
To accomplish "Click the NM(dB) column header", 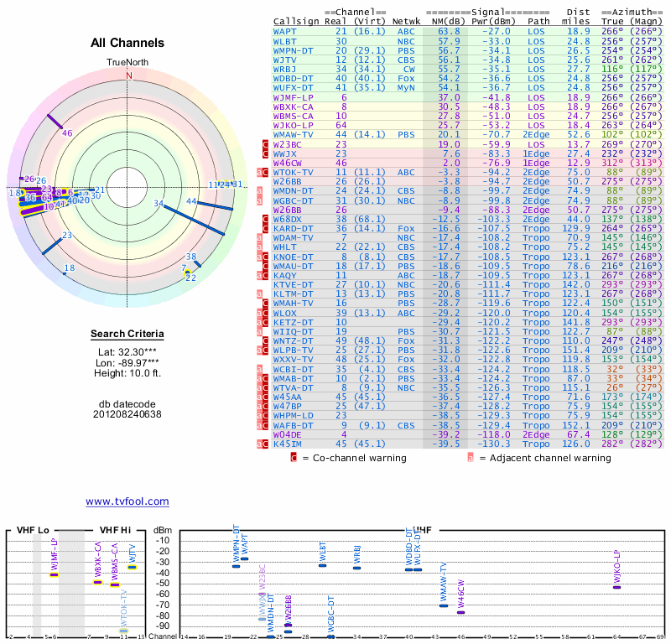I will 449,22.
